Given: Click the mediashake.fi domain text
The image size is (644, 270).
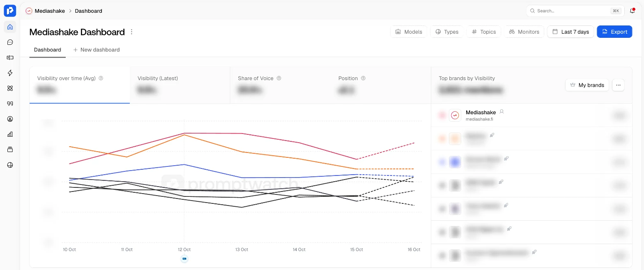Looking at the screenshot, I should [x=479, y=119].
